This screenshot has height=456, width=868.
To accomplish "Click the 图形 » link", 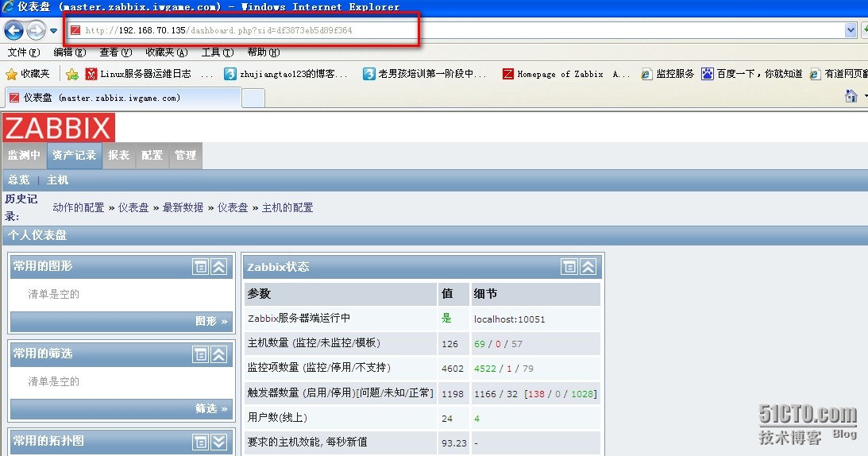I will pos(211,322).
